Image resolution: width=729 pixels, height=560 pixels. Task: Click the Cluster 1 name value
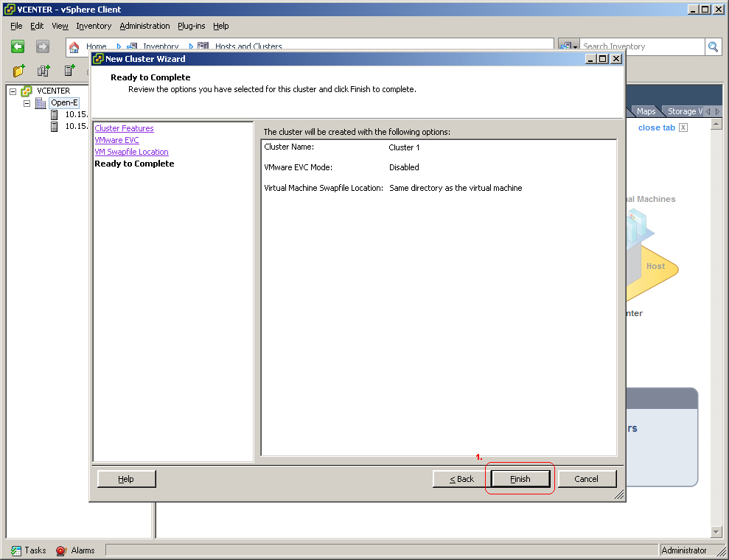404,147
